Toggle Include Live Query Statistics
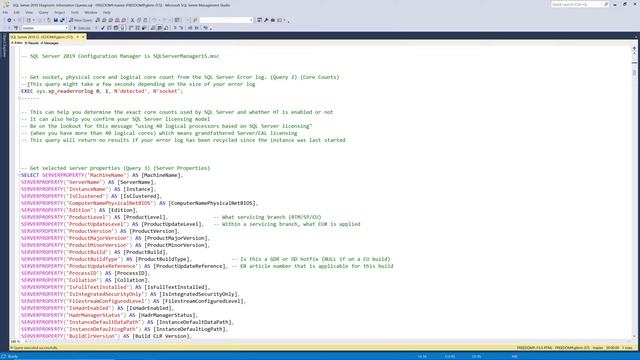 tap(138, 28)
